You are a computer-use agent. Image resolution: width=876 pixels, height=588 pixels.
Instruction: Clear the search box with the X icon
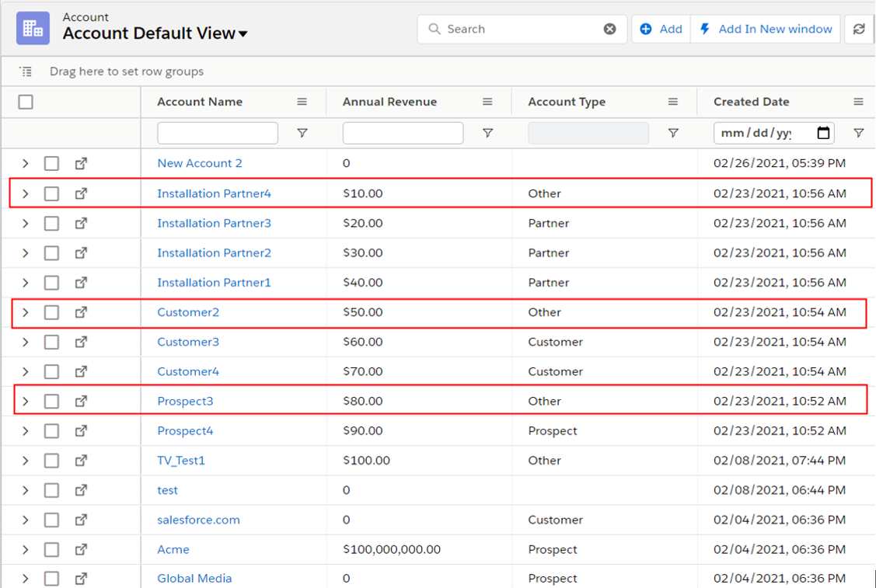pos(610,30)
